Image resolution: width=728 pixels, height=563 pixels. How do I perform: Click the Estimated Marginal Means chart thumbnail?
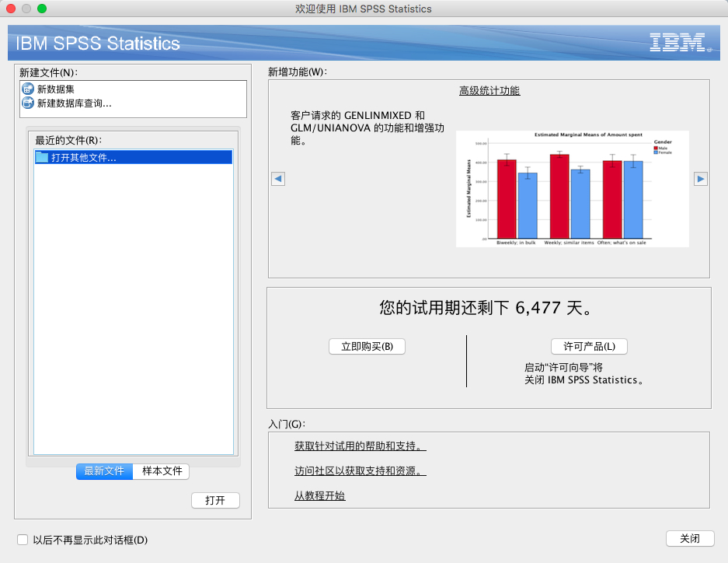[x=573, y=189]
